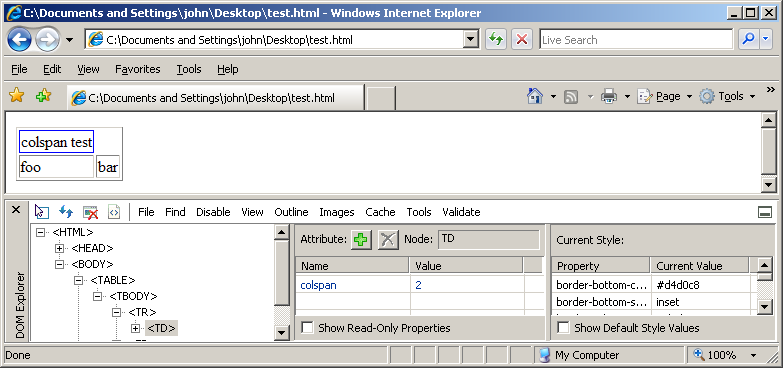The height and width of the screenshot is (368, 783).
Task: Click the Clear Browser Cache icon
Action: point(90,212)
